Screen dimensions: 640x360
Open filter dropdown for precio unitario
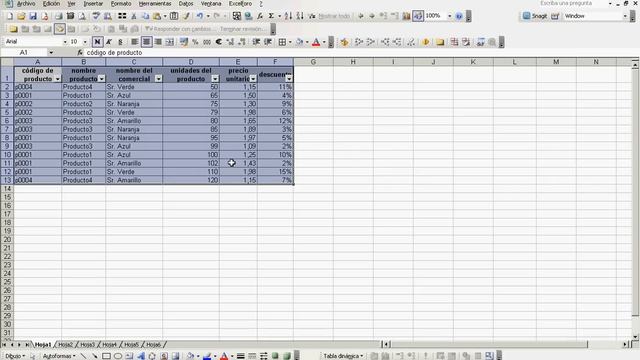253,79
